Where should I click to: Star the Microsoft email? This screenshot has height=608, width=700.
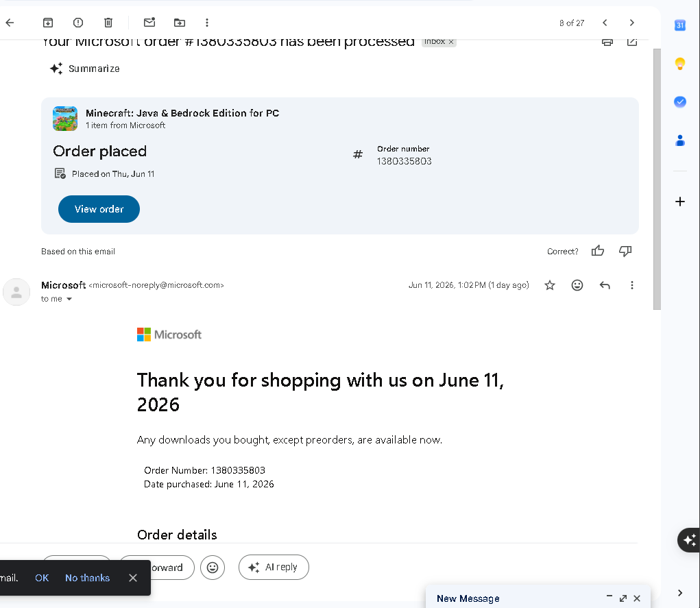pos(550,285)
